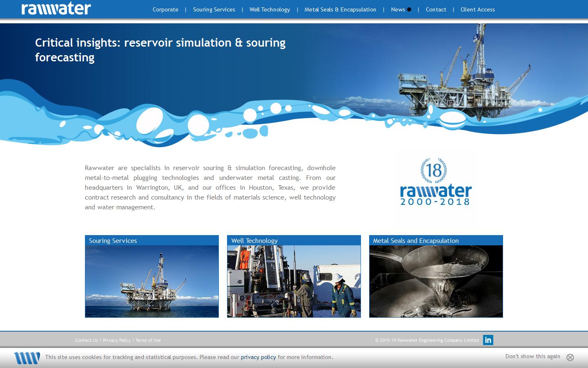Viewport: 588px width, 368px height.
Task: Click the 2015-19 Rawwater Engineering copyright text
Action: [427, 340]
